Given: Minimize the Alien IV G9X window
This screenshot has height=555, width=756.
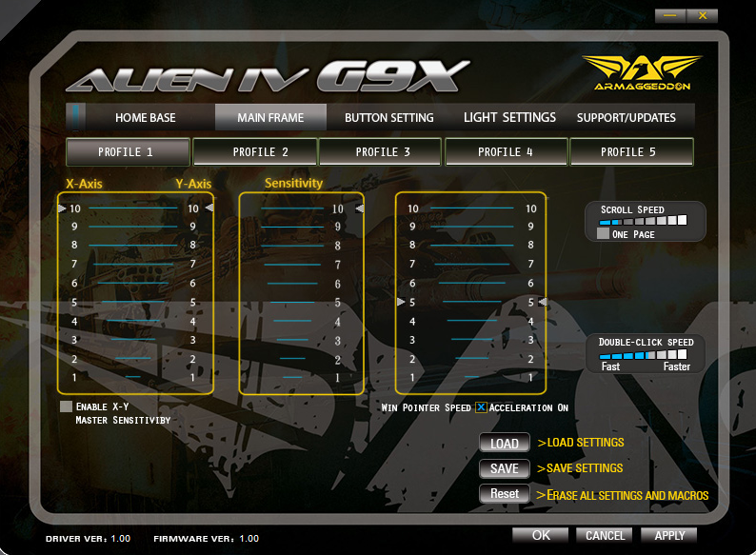Looking at the screenshot, I should pyautogui.click(x=670, y=16).
